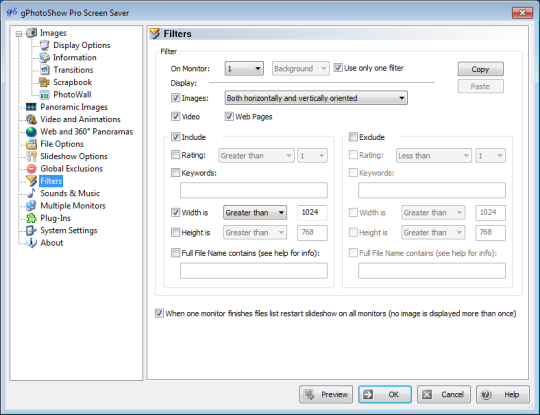Uncheck Include Width is checkbox

(x=176, y=212)
